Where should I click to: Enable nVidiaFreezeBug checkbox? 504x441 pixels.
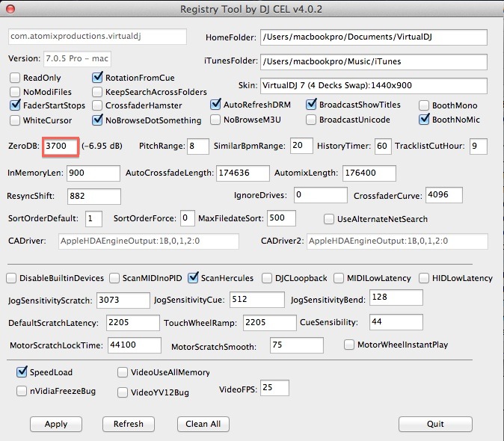(x=22, y=391)
